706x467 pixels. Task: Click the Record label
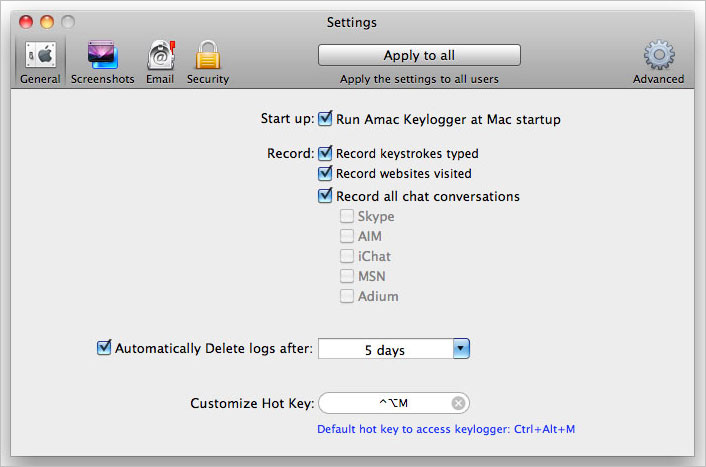pyautogui.click(x=290, y=154)
